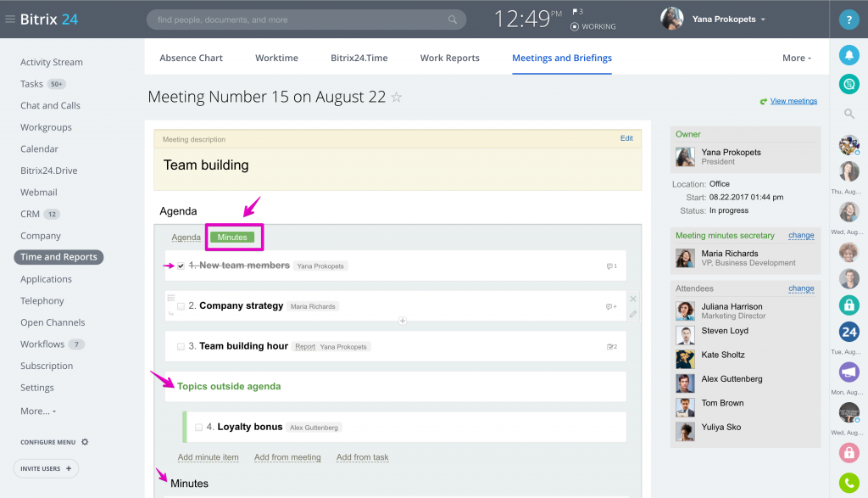Uncheck the New team members checkbox
Image resolution: width=868 pixels, height=498 pixels.
click(x=181, y=266)
